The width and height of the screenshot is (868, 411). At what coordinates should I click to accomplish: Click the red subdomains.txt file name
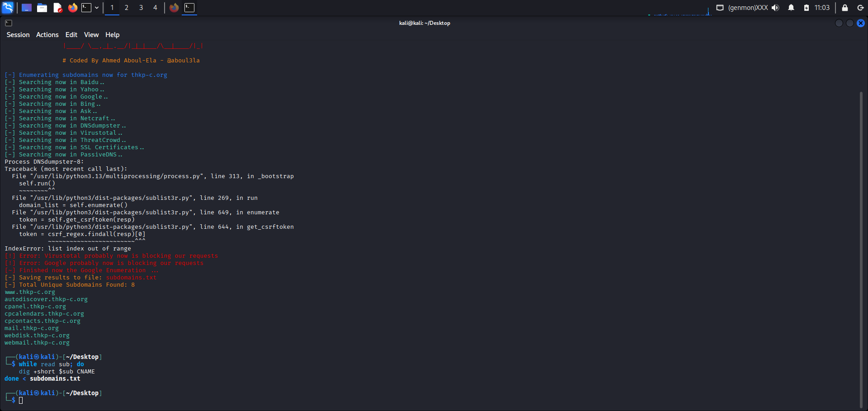131,278
